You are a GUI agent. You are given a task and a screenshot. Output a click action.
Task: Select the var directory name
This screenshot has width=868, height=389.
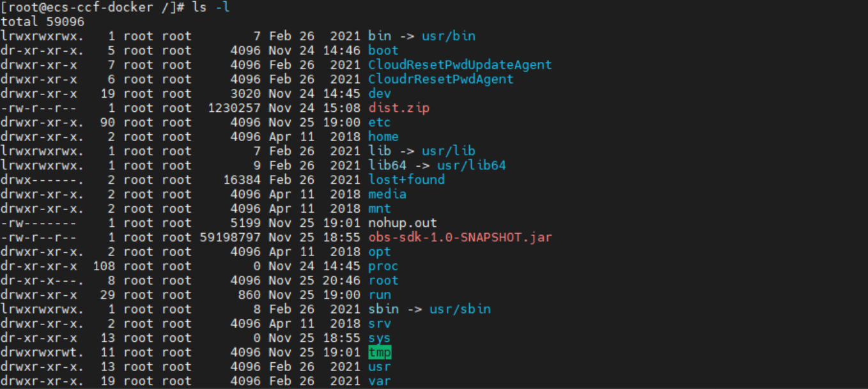380,381
